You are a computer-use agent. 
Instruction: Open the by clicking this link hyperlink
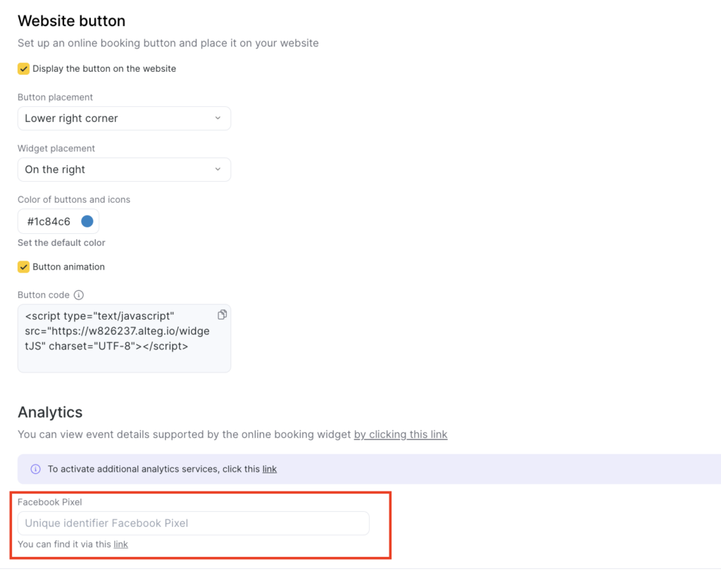pyautogui.click(x=401, y=434)
